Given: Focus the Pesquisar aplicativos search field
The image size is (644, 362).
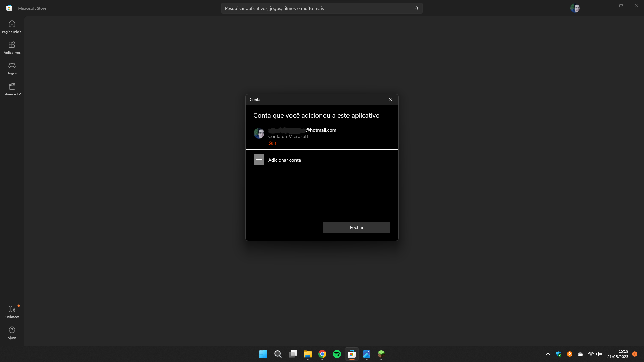Looking at the screenshot, I should pyautogui.click(x=315, y=8).
